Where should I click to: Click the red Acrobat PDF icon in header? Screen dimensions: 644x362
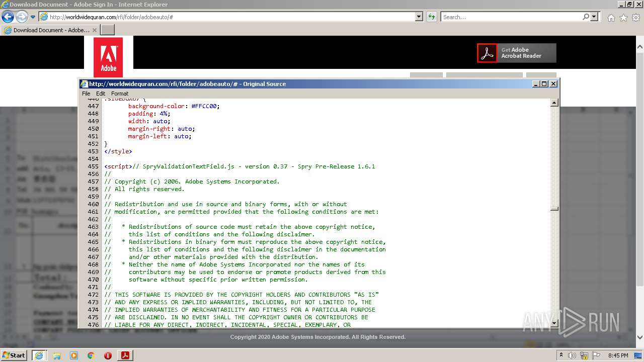487,53
